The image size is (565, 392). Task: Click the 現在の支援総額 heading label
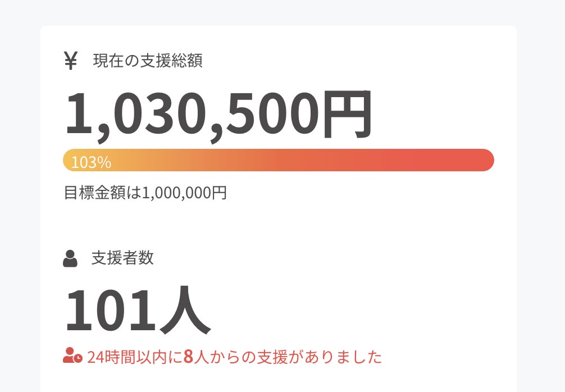[148, 61]
